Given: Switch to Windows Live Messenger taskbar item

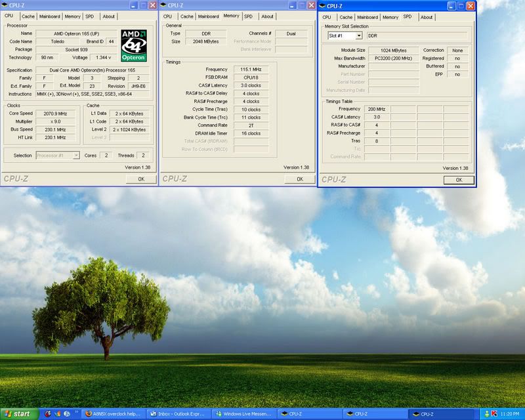Looking at the screenshot, I should (x=245, y=414).
